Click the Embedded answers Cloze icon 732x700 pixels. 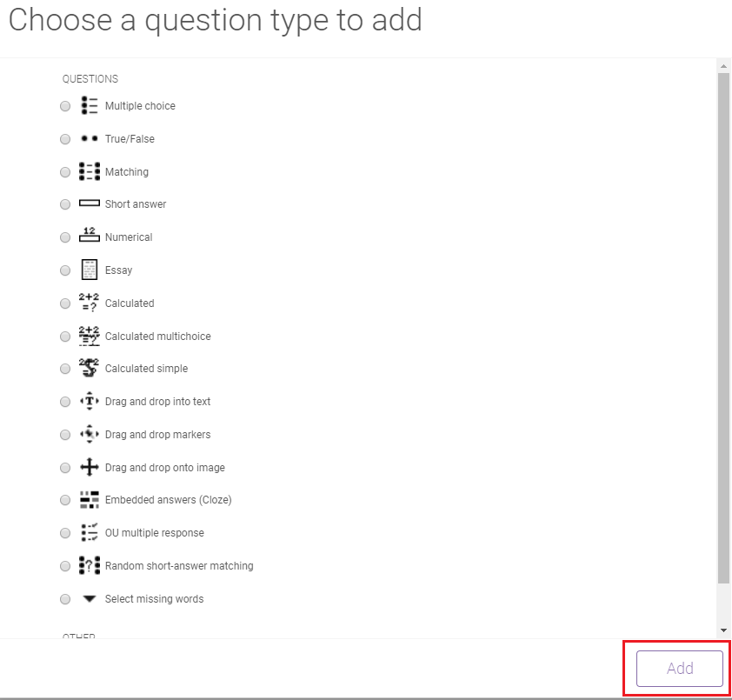pyautogui.click(x=89, y=499)
